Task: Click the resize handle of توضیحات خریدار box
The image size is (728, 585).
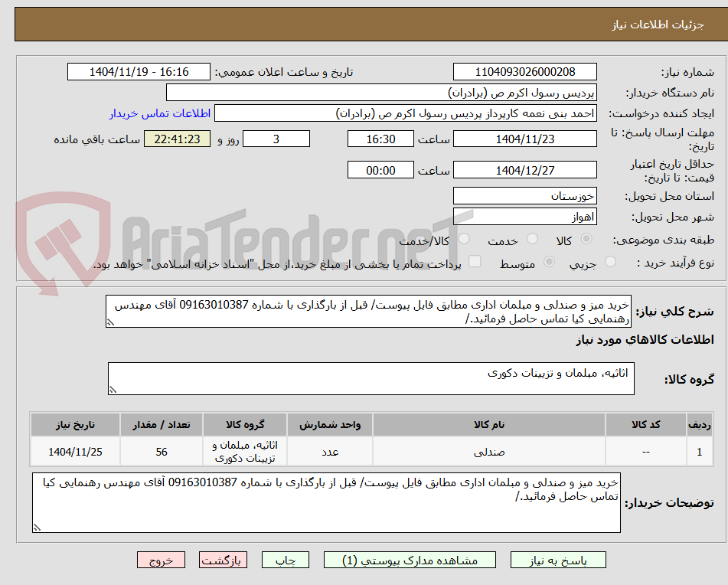Action: click(37, 528)
